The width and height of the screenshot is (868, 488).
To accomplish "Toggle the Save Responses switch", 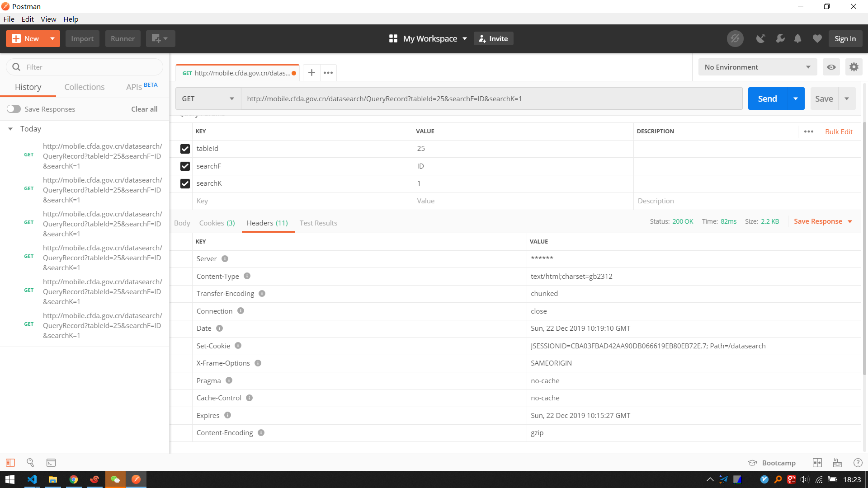I will (14, 109).
